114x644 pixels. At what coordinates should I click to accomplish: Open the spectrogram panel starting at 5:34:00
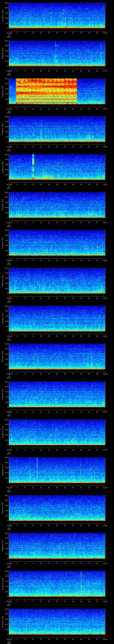pos(57,205)
